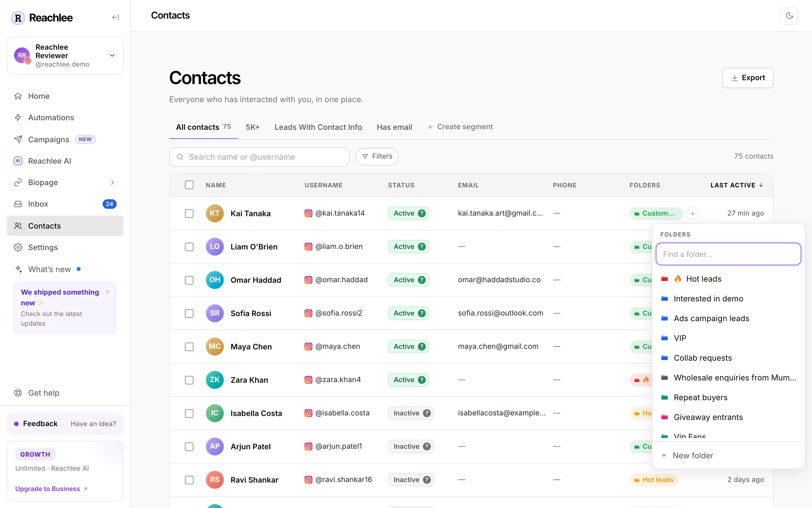This screenshot has width=812, height=508.
Task: Click the Settings gear icon
Action: coord(18,247)
